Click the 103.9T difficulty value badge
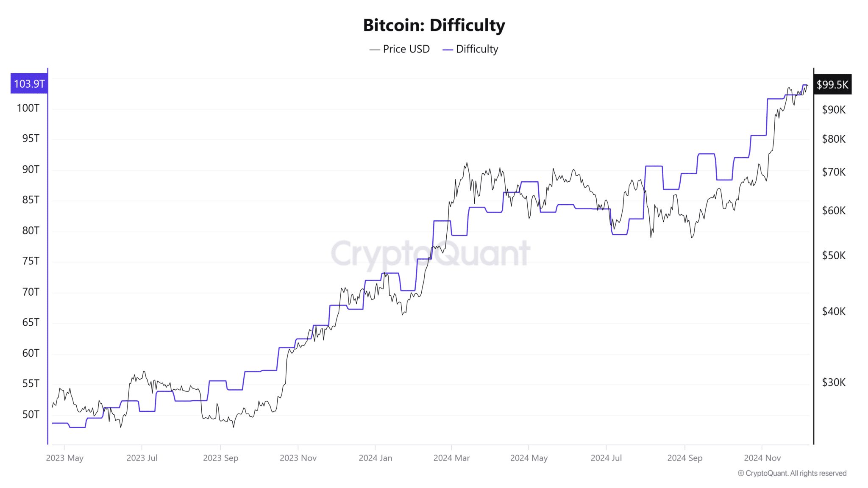Image resolution: width=868 pixels, height=488 pixels. (x=29, y=84)
